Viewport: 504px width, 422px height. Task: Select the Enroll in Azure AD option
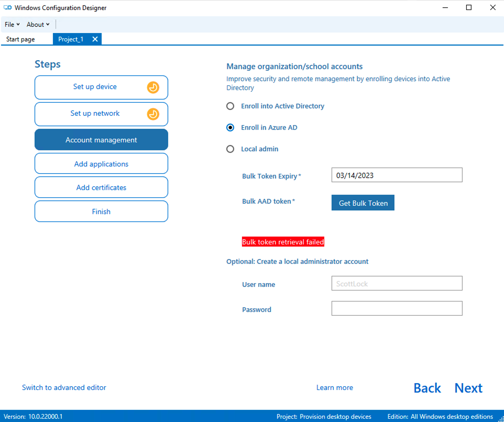(230, 127)
